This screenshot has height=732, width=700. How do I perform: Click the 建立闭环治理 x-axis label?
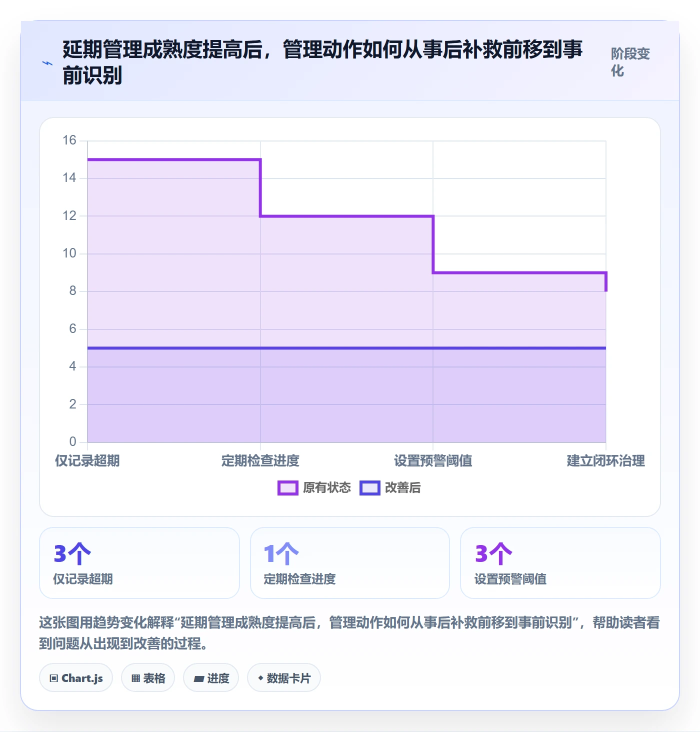606,460
